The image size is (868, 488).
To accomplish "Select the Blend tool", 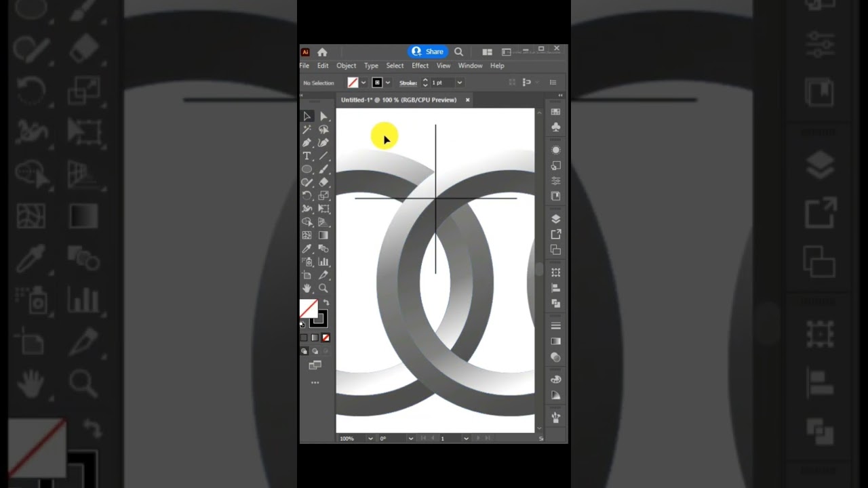I will point(323,249).
